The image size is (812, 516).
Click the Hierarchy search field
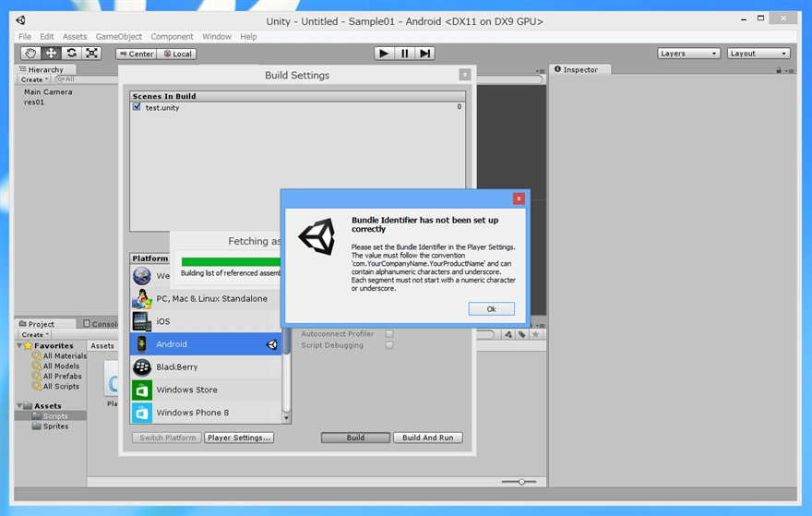click(x=87, y=79)
